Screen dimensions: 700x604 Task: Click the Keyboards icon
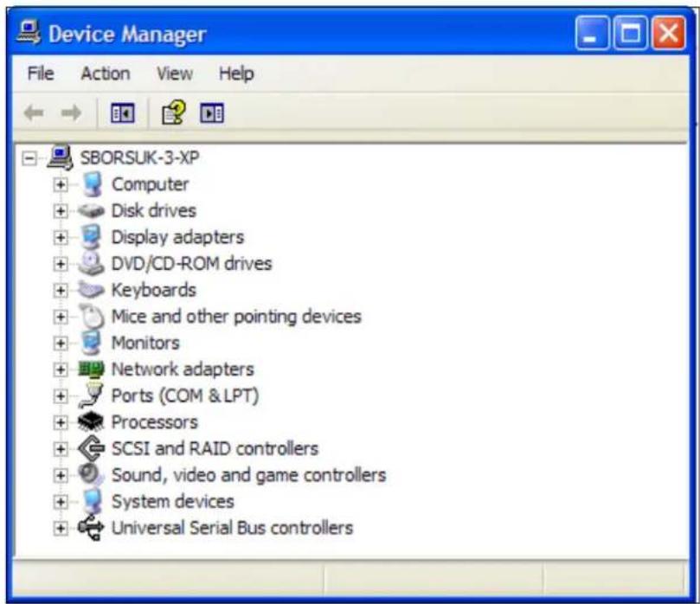click(91, 290)
